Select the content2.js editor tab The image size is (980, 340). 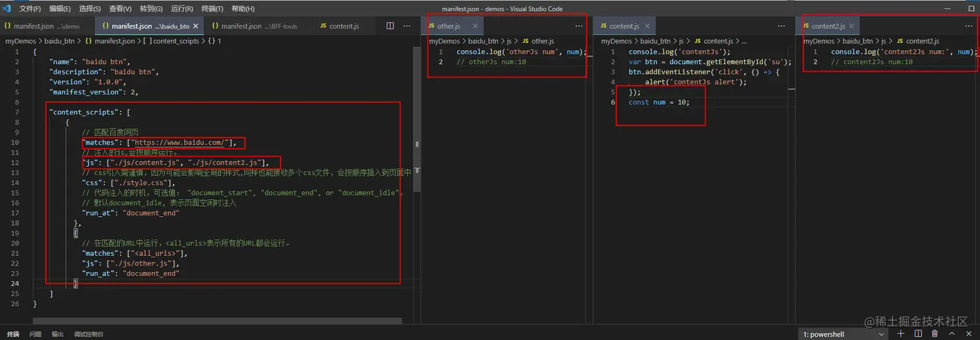pos(828,26)
